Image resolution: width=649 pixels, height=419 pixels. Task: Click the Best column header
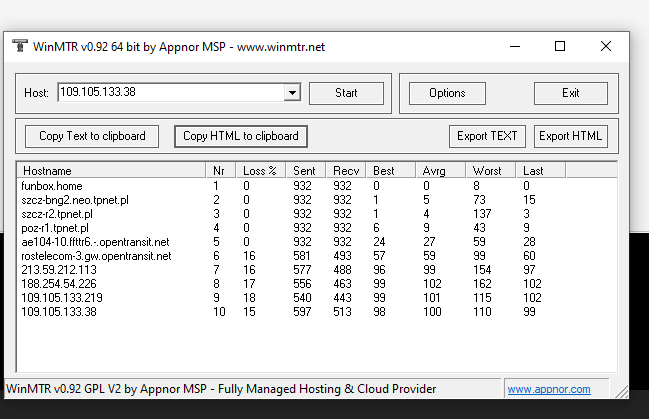coord(390,171)
